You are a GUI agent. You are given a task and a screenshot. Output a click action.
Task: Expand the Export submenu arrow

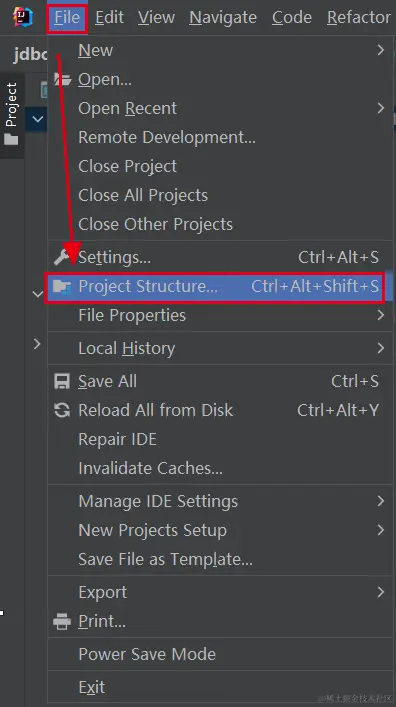[381, 592]
